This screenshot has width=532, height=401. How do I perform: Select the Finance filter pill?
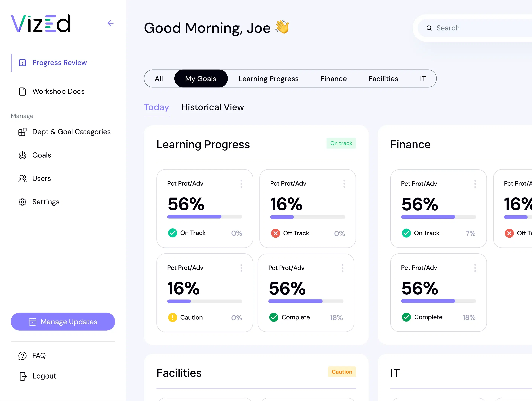tap(333, 79)
